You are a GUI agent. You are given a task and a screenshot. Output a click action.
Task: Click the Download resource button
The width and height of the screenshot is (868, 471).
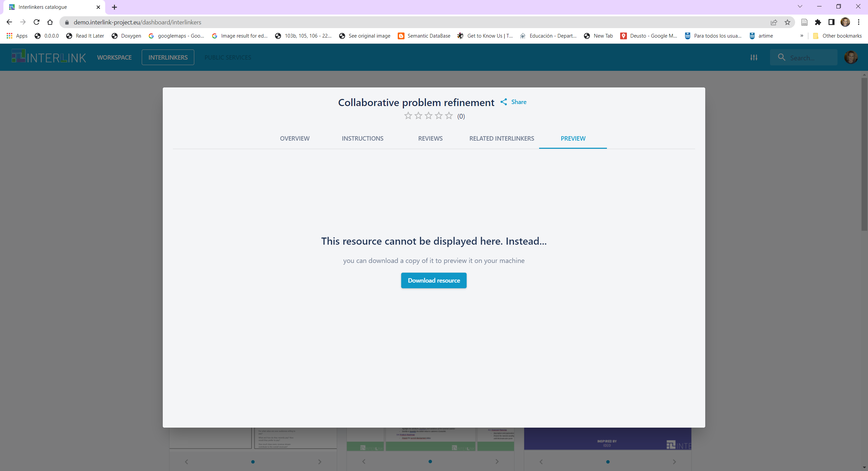coord(433,281)
